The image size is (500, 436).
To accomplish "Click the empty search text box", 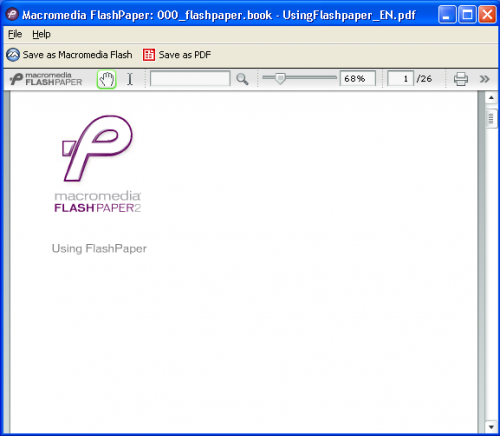I will point(190,79).
